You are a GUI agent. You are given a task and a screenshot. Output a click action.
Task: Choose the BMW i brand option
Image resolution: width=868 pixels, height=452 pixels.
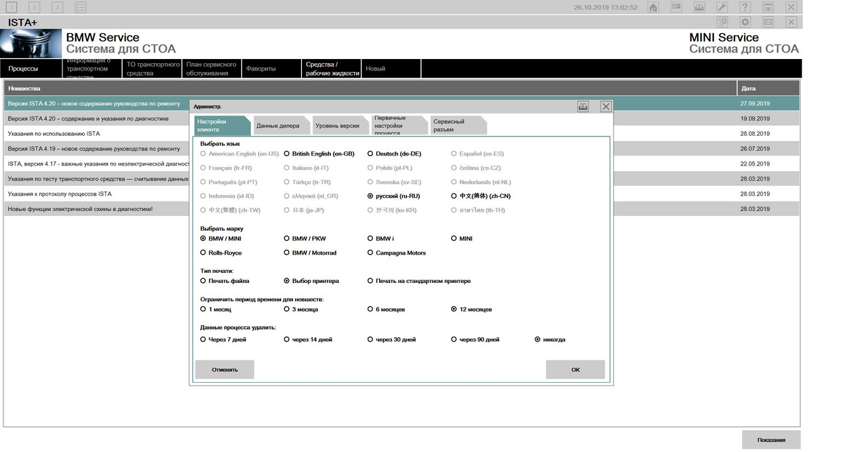click(380, 239)
